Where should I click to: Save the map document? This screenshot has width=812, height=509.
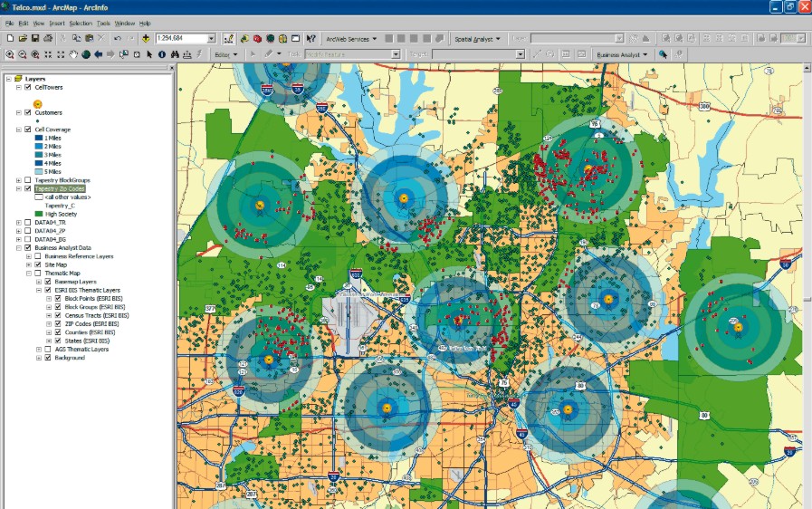click(35, 39)
